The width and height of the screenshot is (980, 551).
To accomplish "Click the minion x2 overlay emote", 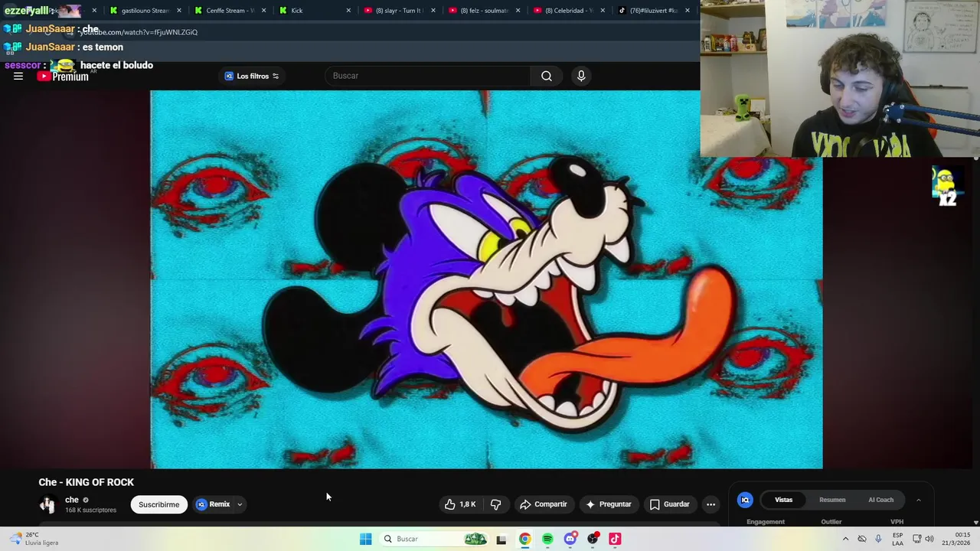I will [x=947, y=186].
